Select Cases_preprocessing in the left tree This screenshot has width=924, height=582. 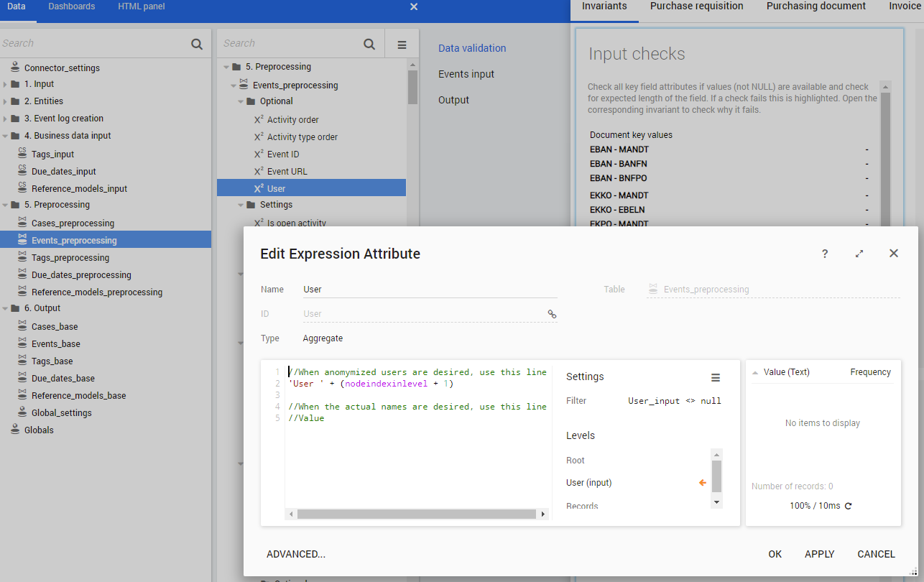pos(73,223)
